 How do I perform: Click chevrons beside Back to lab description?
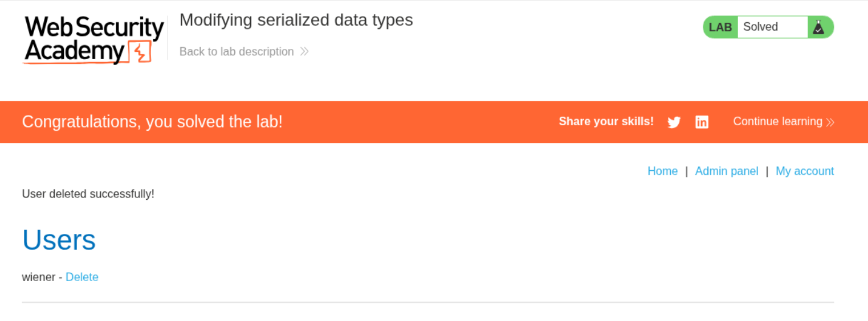304,52
